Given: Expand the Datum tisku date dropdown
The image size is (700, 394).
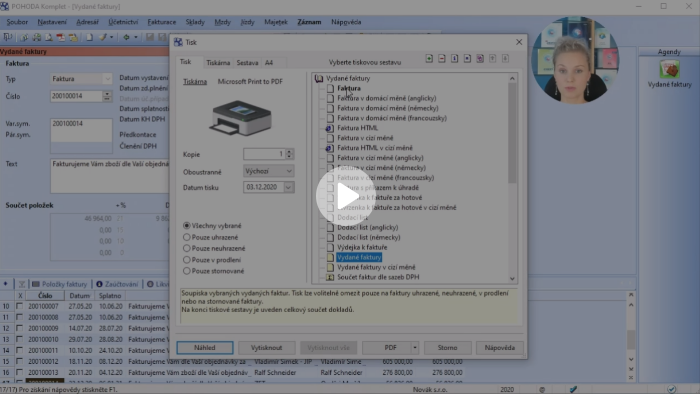Looking at the screenshot, I should click(x=288, y=187).
